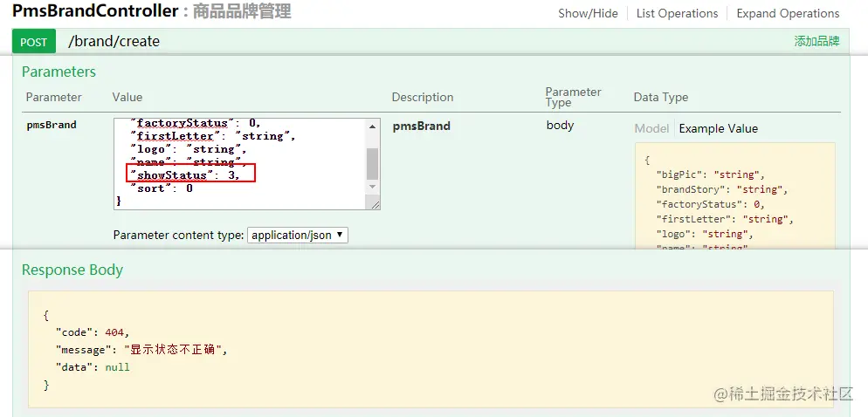This screenshot has height=417, width=868.
Task: Click the 添加品牌 operation summary
Action: [x=816, y=42]
